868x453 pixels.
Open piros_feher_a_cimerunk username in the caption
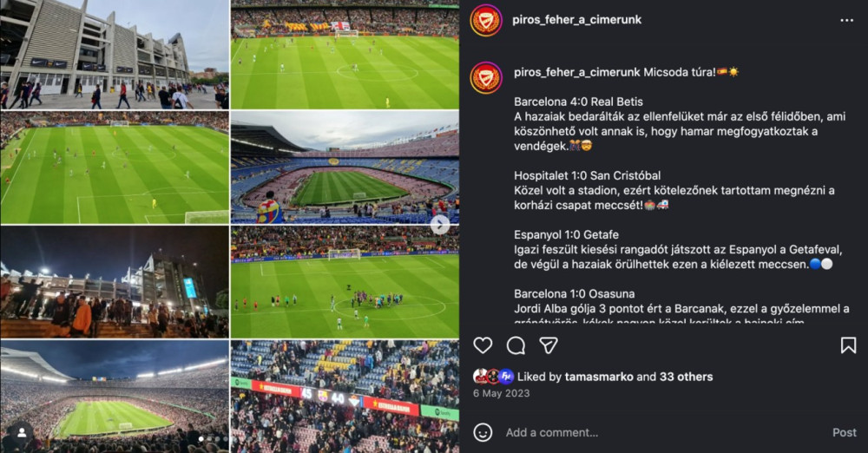[577, 72]
